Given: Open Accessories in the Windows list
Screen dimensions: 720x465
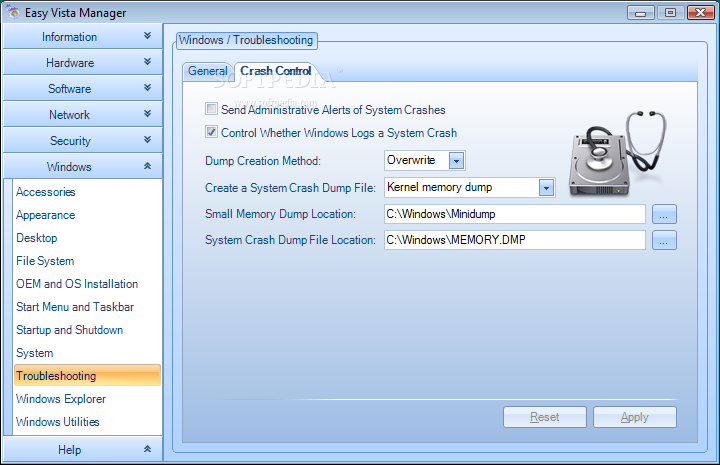Looking at the screenshot, I should coord(45,192).
